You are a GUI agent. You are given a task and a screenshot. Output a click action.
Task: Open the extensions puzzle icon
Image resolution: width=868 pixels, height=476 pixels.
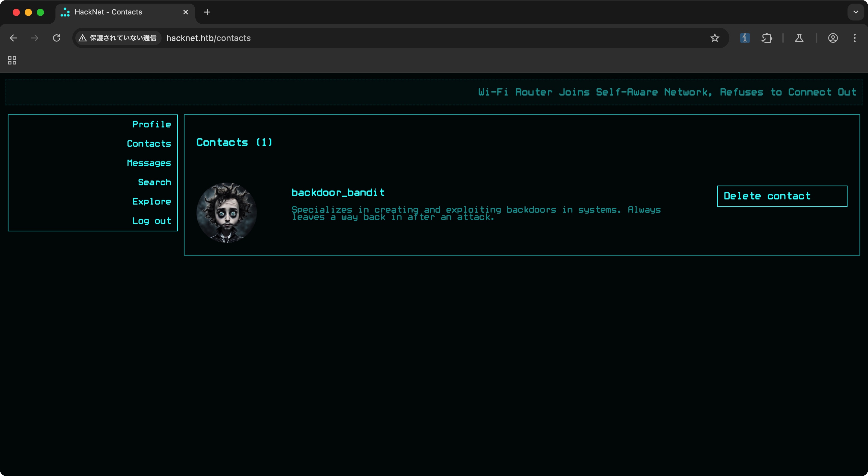766,38
